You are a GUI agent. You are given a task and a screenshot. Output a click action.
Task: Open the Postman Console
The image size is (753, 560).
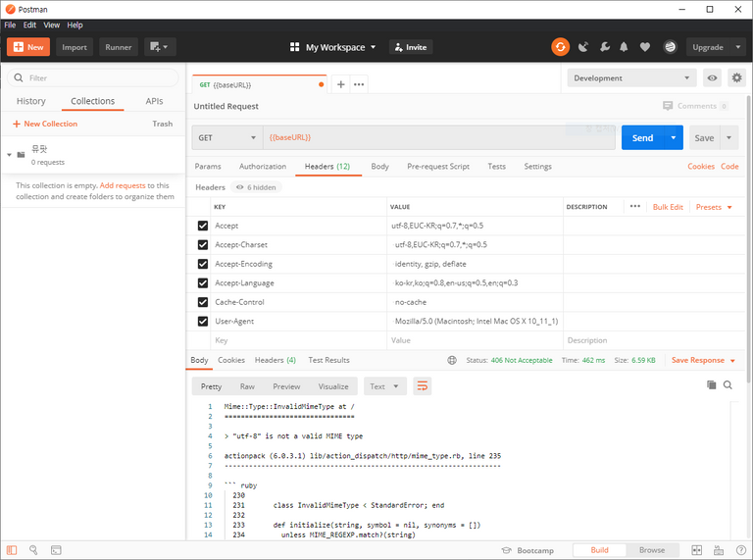56,550
